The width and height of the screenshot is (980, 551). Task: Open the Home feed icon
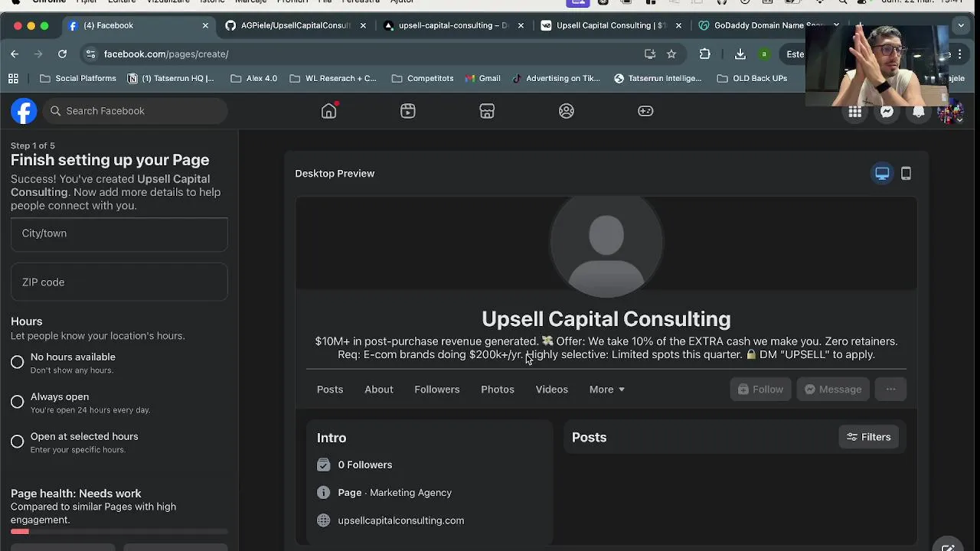pos(328,111)
